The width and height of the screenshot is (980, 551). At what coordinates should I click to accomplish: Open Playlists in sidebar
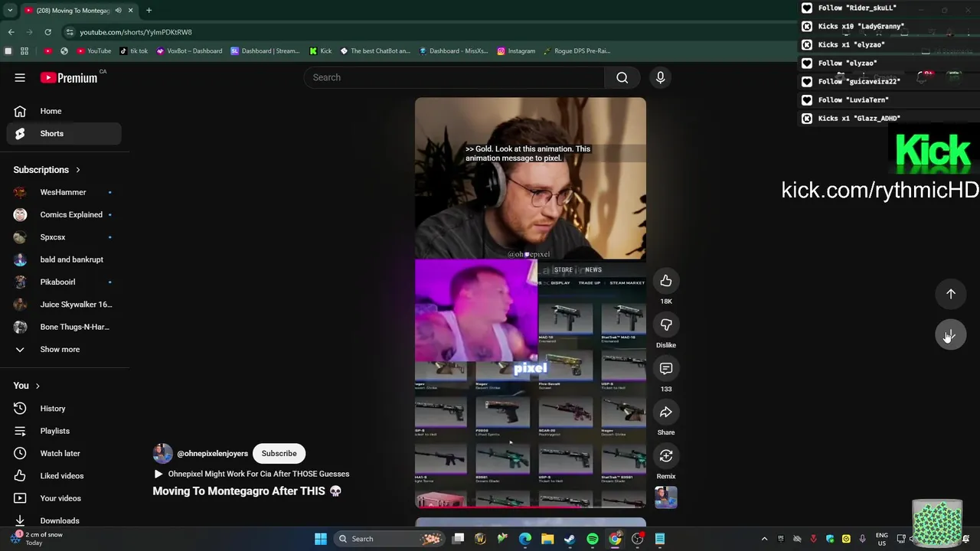pyautogui.click(x=64, y=431)
